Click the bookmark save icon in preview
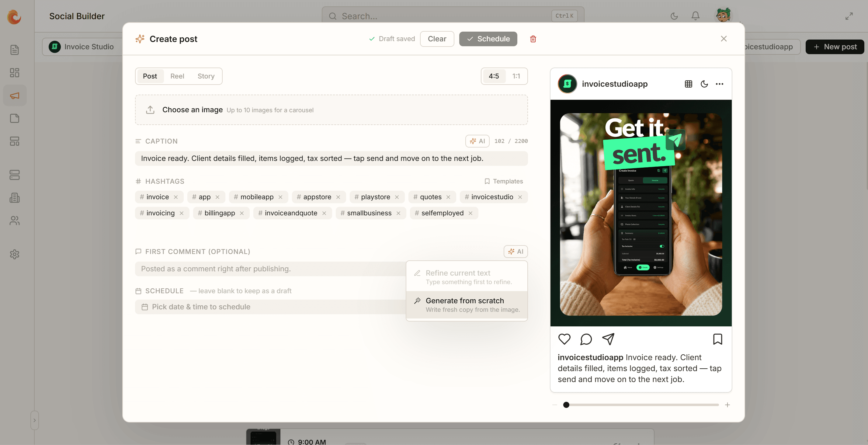 tap(718, 339)
